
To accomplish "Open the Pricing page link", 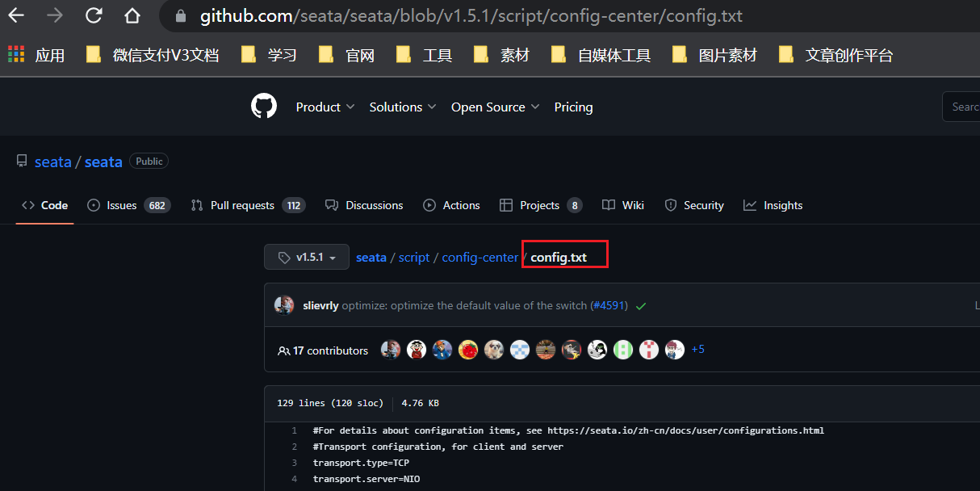I will click(573, 107).
